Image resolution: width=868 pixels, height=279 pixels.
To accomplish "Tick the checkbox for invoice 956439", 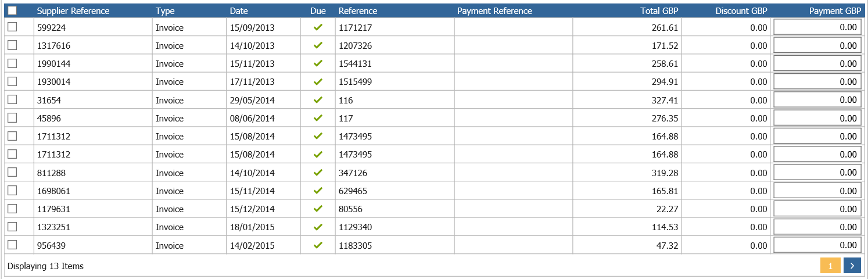I will click(x=12, y=245).
